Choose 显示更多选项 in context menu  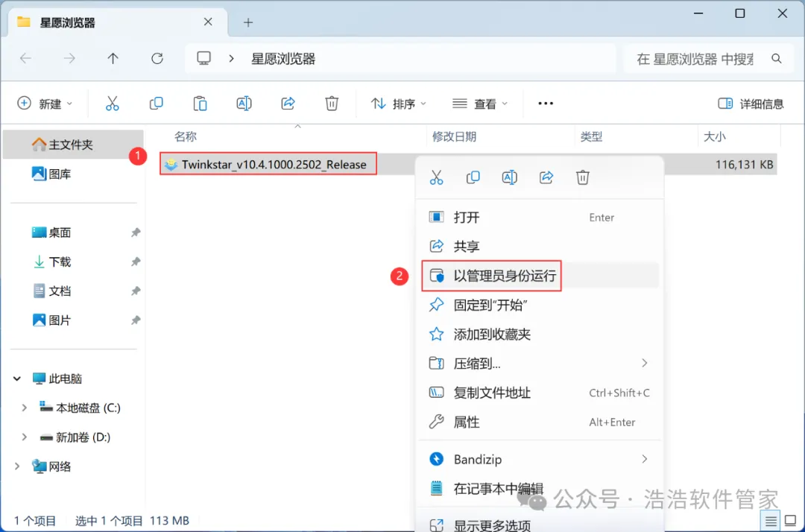pyautogui.click(x=540, y=525)
